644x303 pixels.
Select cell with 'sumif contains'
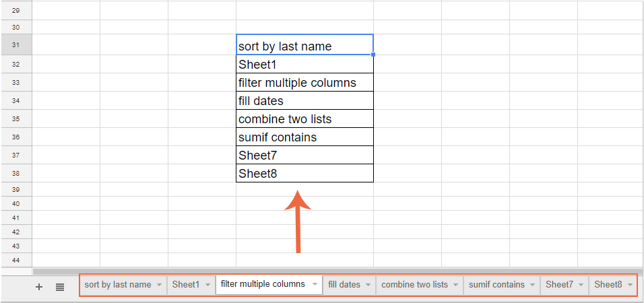click(304, 137)
